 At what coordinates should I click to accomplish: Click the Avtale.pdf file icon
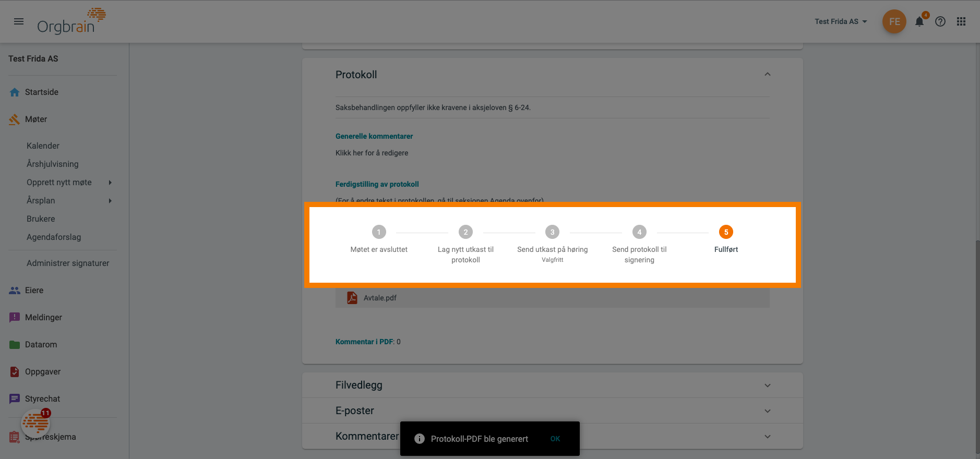(352, 298)
